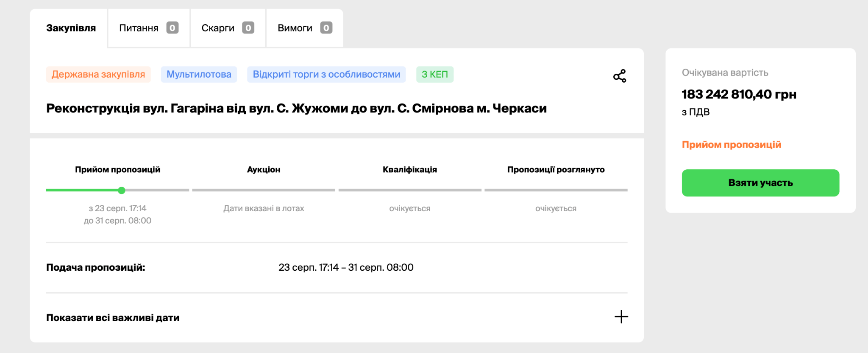Click the submission period 23 серп. 17:14 – 31 серп. 08:00
This screenshot has height=353, width=868.
(x=346, y=267)
